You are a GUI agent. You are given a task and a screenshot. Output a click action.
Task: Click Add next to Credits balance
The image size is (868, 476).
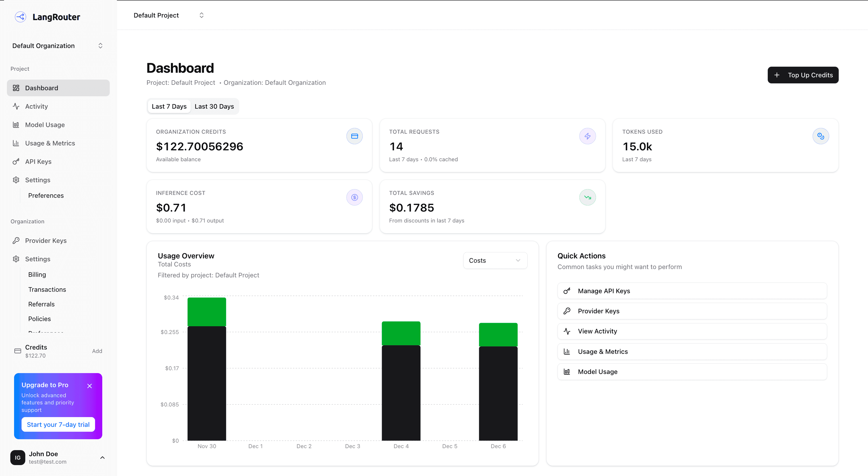[x=97, y=351]
